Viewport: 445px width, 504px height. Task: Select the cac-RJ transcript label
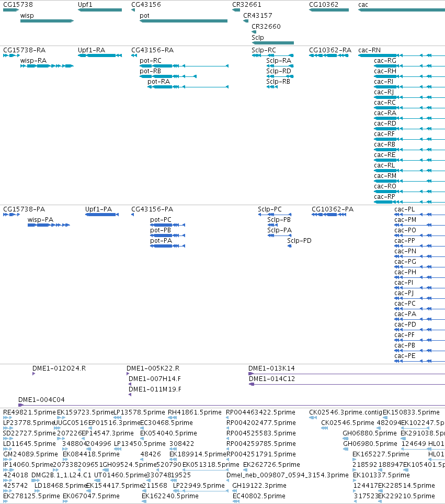pos(384,92)
